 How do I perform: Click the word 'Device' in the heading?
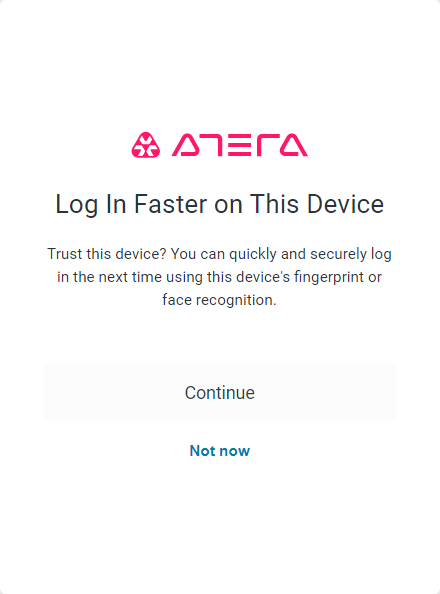pos(345,205)
